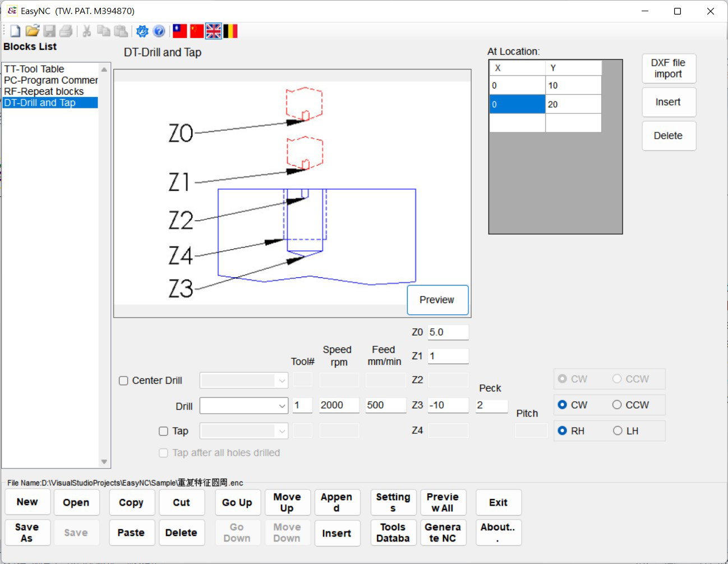Image resolution: width=728 pixels, height=564 pixels.
Task: Switch language with the Taiwan flag icon
Action: point(179,31)
